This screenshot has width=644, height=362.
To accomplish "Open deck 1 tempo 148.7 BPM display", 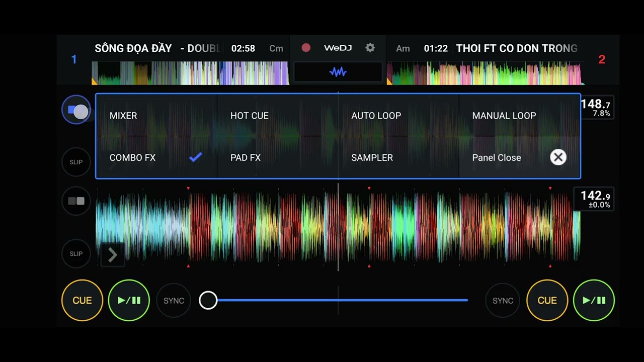I will coord(596,108).
